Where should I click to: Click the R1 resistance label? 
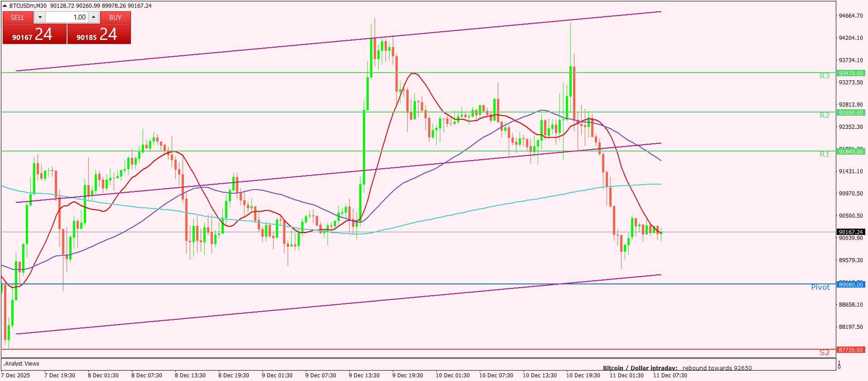tap(824, 155)
